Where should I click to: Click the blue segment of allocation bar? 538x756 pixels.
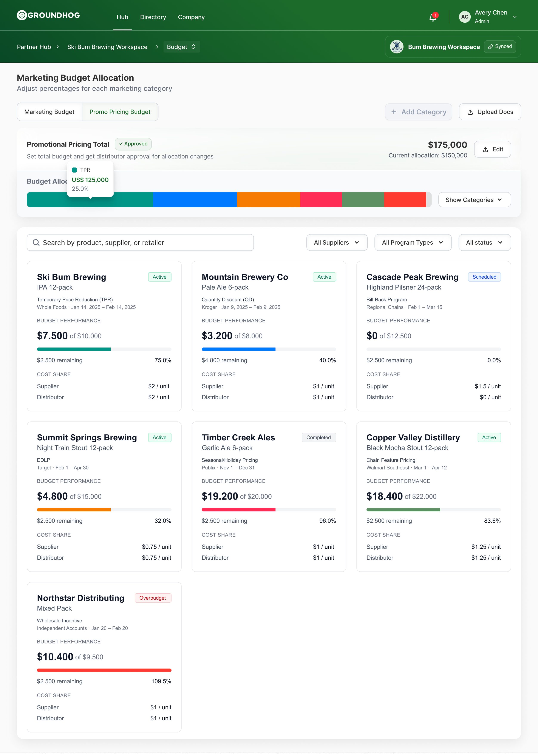(x=195, y=200)
